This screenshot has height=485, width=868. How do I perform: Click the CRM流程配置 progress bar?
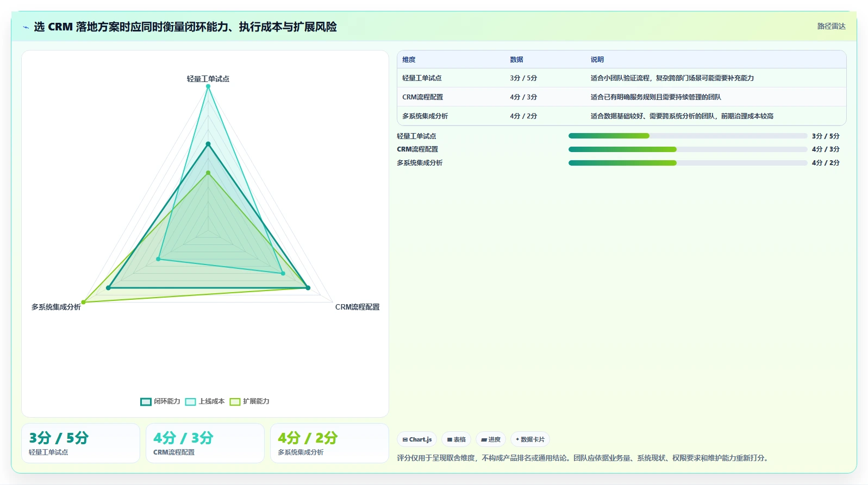688,149
